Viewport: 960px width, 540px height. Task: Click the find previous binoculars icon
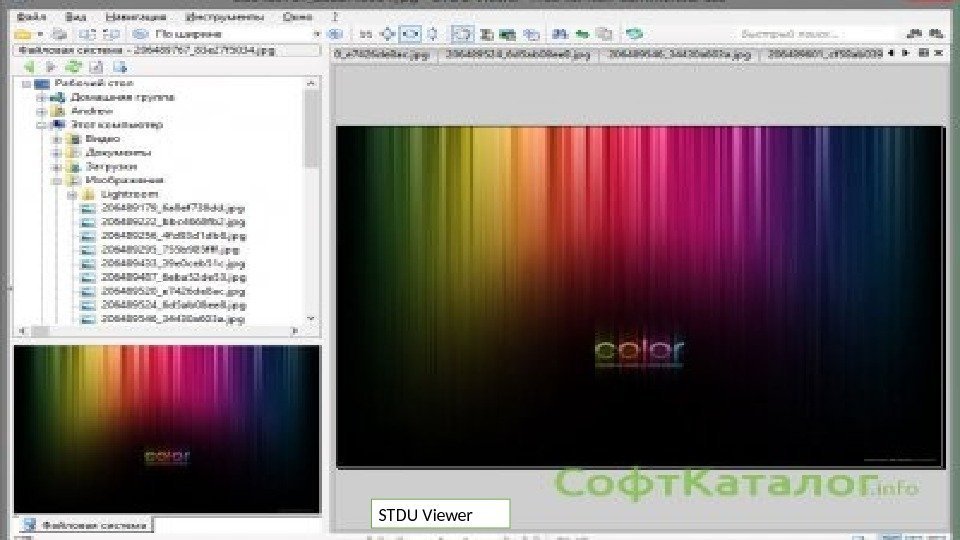(x=914, y=34)
